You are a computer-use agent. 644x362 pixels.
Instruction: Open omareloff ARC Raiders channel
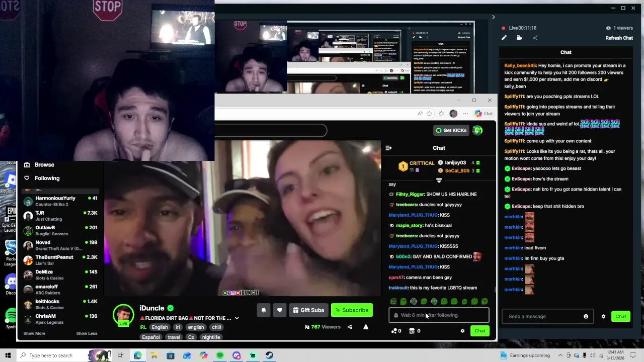[x=60, y=290]
